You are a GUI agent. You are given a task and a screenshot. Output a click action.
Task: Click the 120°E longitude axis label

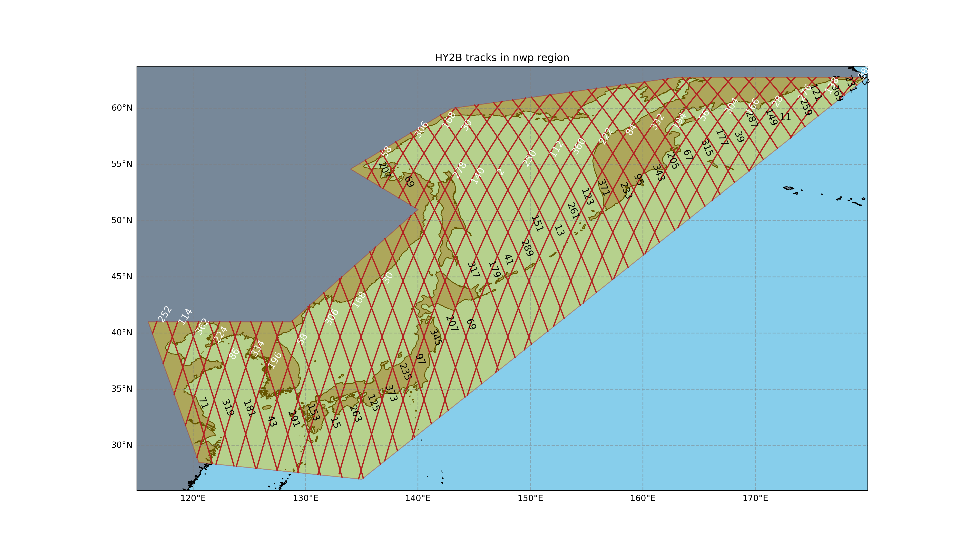click(x=193, y=498)
